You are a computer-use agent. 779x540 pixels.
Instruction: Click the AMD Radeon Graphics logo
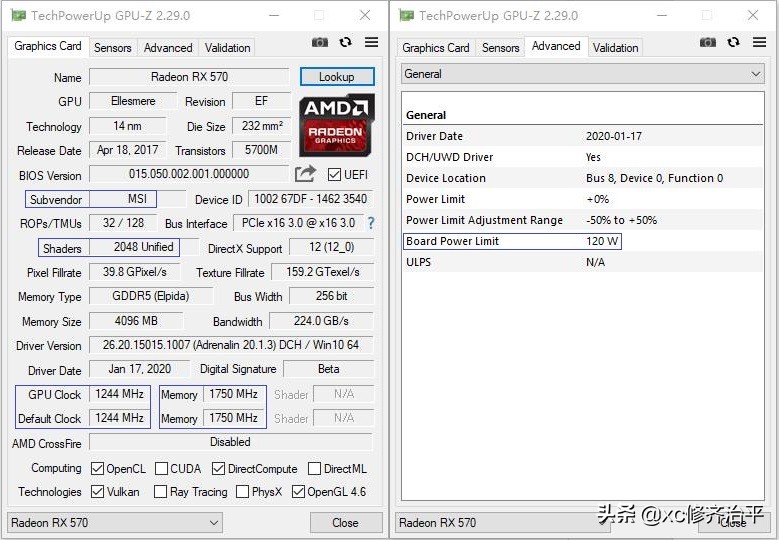pyautogui.click(x=336, y=125)
